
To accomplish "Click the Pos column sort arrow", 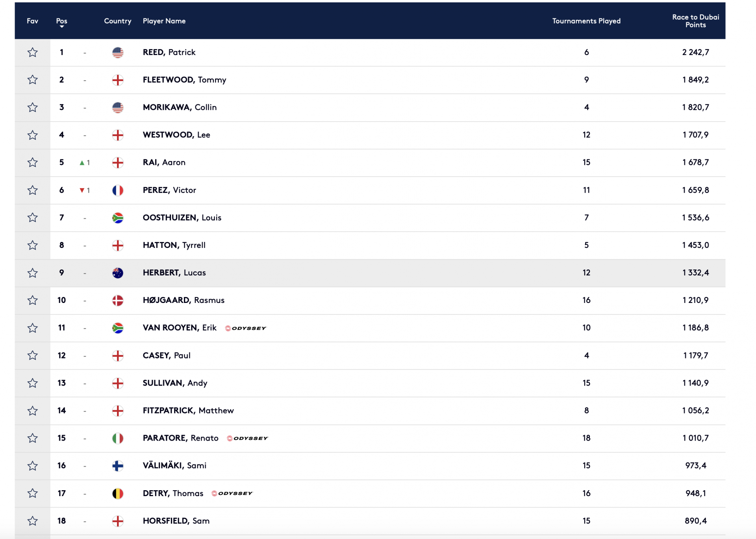I will 61,27.
